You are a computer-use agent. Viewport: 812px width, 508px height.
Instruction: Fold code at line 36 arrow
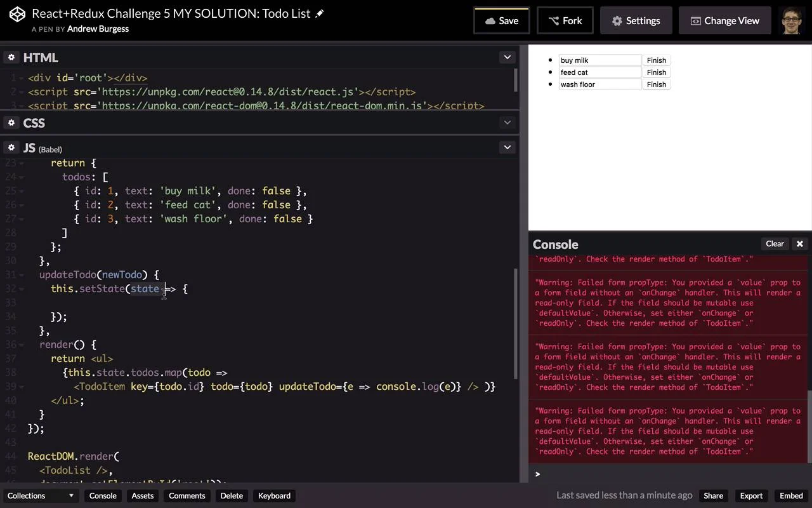point(22,345)
